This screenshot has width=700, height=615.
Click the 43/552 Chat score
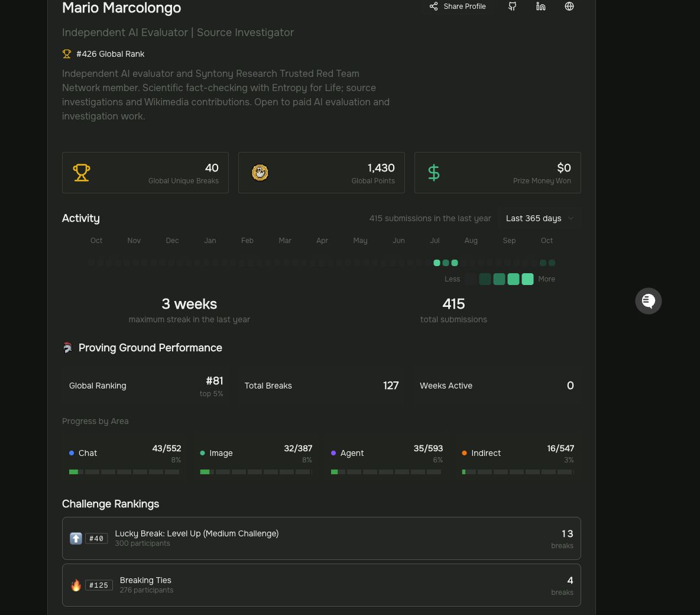167,448
